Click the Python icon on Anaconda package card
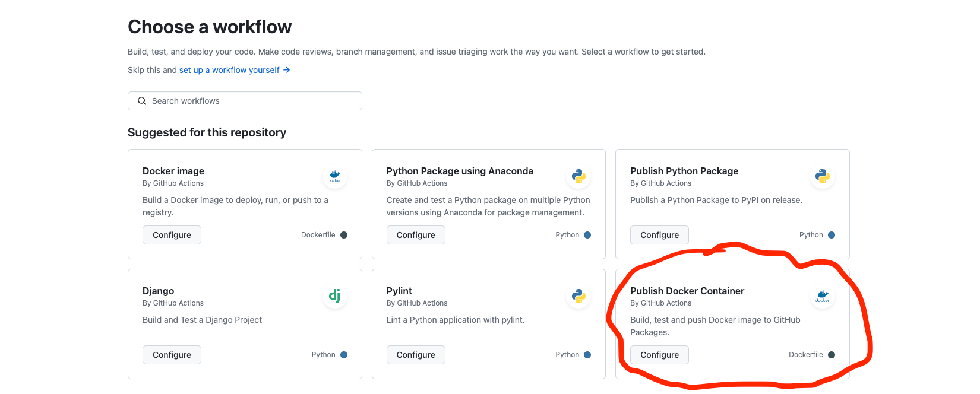The image size is (980, 394). (578, 176)
